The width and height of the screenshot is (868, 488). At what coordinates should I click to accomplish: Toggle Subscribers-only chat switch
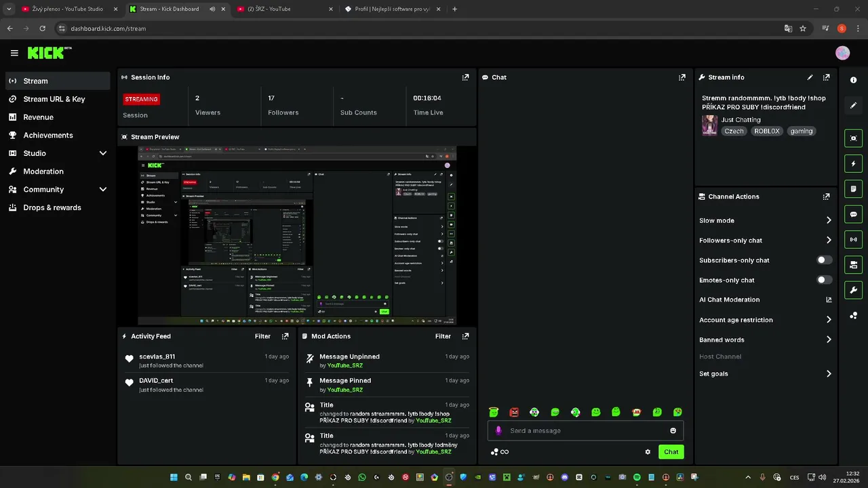pyautogui.click(x=824, y=260)
